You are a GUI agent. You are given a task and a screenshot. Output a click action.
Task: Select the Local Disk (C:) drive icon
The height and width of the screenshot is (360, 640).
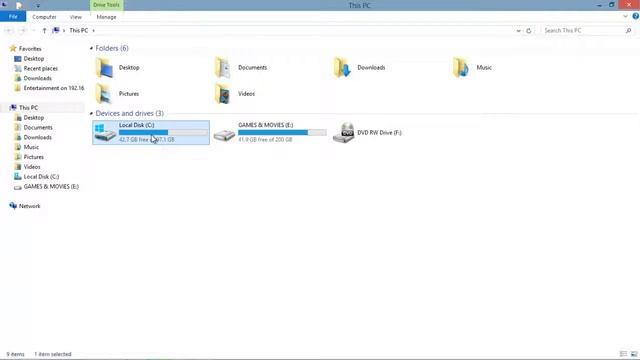pyautogui.click(x=104, y=133)
